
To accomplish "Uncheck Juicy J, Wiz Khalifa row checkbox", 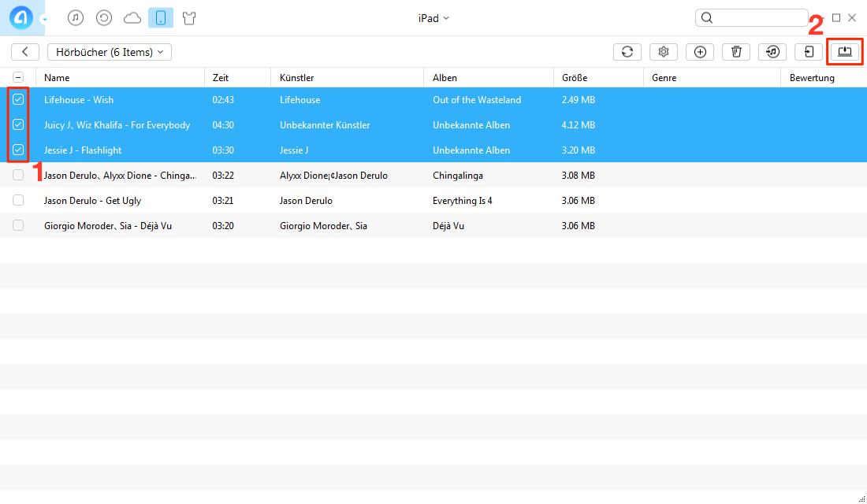I will [x=18, y=125].
